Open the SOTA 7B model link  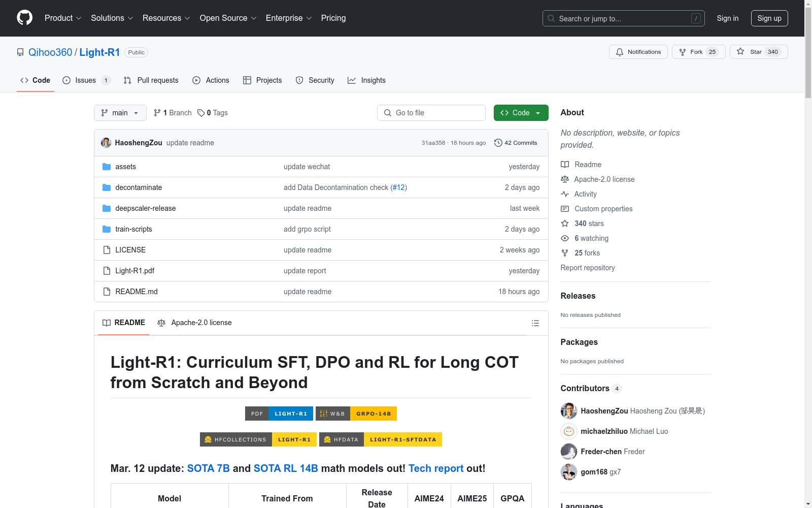pyautogui.click(x=209, y=468)
